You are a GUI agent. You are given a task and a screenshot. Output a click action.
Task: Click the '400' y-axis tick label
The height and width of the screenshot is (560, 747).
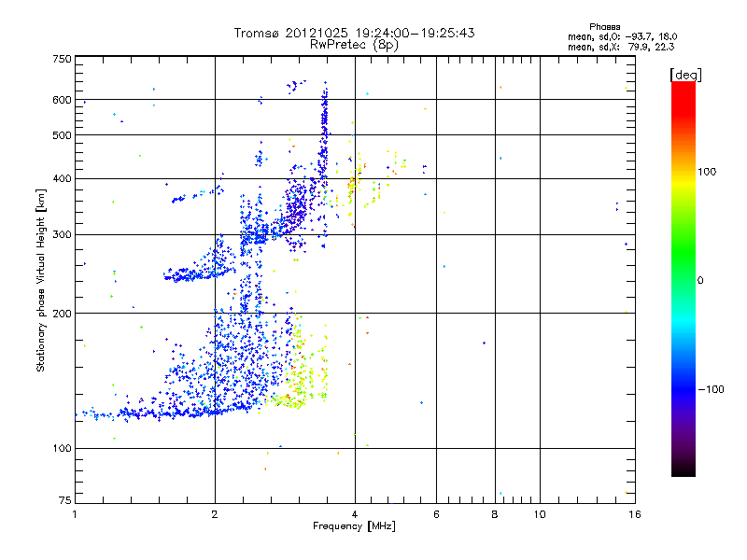point(63,179)
